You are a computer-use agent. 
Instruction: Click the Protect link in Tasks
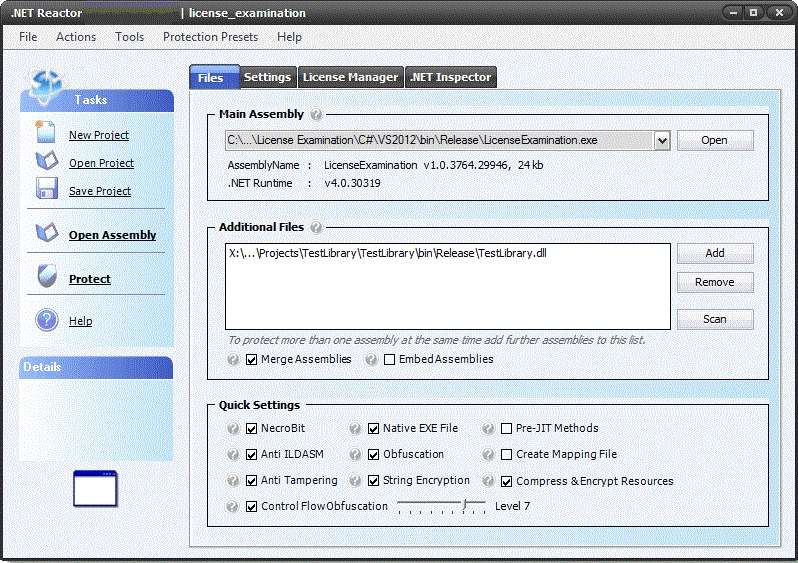click(90, 279)
